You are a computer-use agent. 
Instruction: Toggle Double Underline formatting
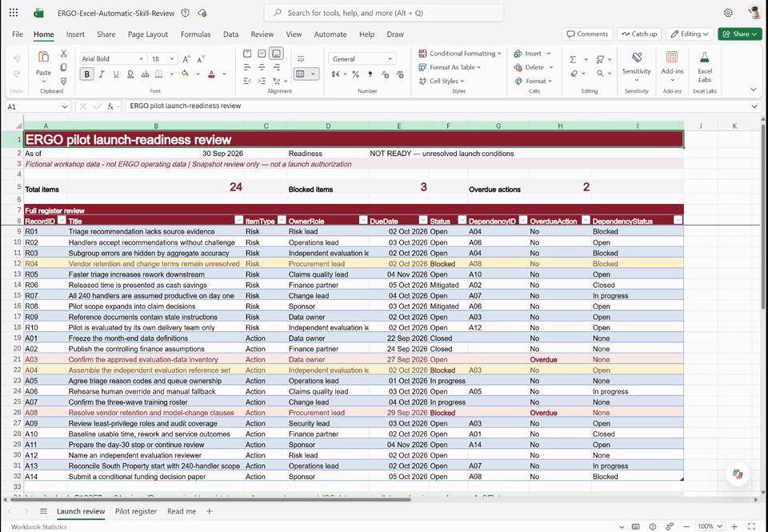(x=130, y=74)
